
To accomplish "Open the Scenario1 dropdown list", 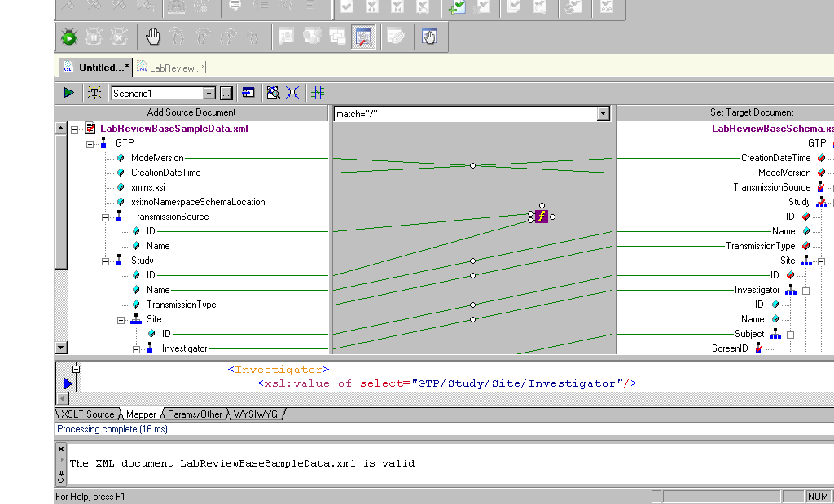I will pyautogui.click(x=208, y=94).
